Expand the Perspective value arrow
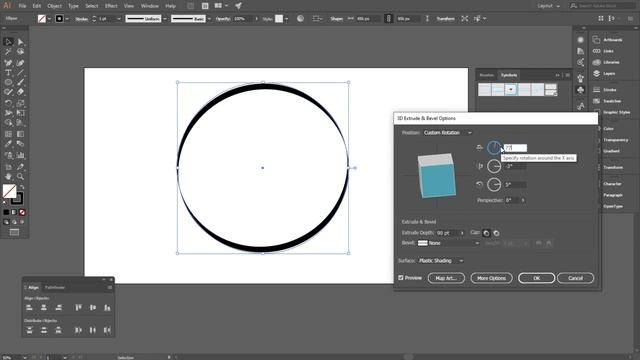 523,200
